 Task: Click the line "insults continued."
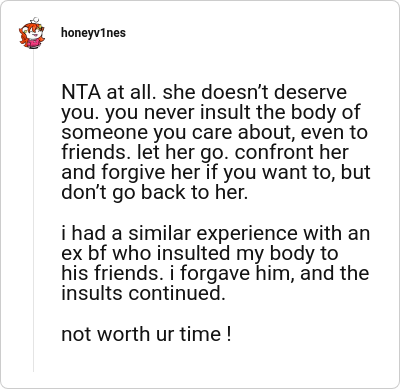pos(143,293)
